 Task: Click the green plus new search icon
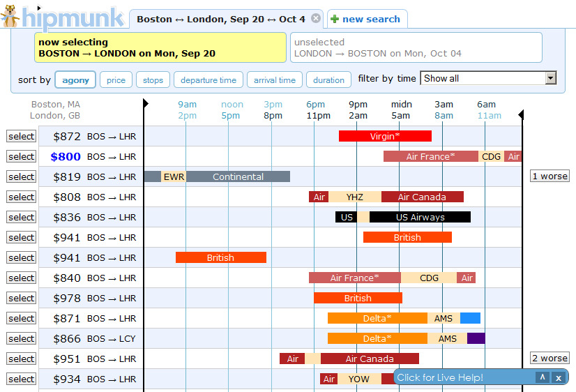click(335, 19)
